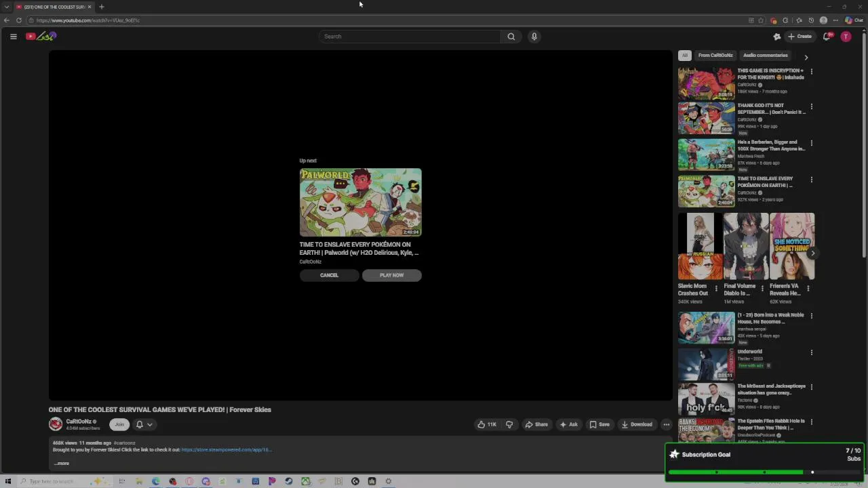
Task: Go to YouTube home via logo
Action: pos(41,37)
